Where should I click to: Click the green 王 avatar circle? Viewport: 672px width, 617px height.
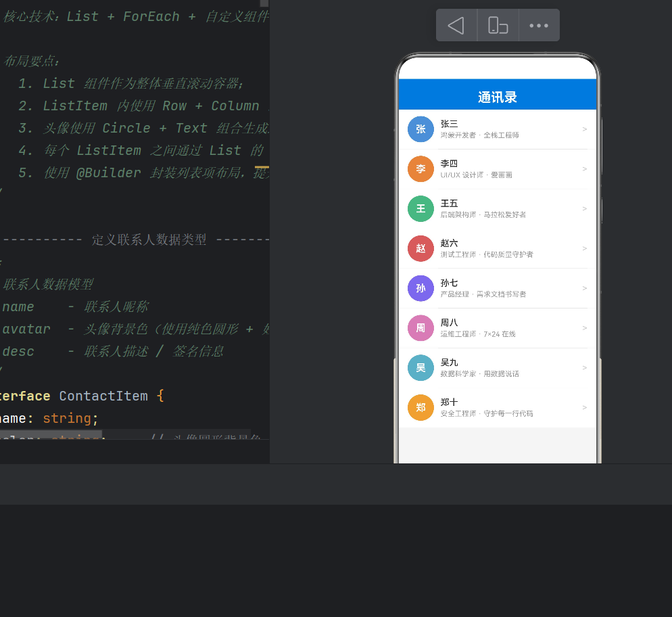[x=421, y=209]
